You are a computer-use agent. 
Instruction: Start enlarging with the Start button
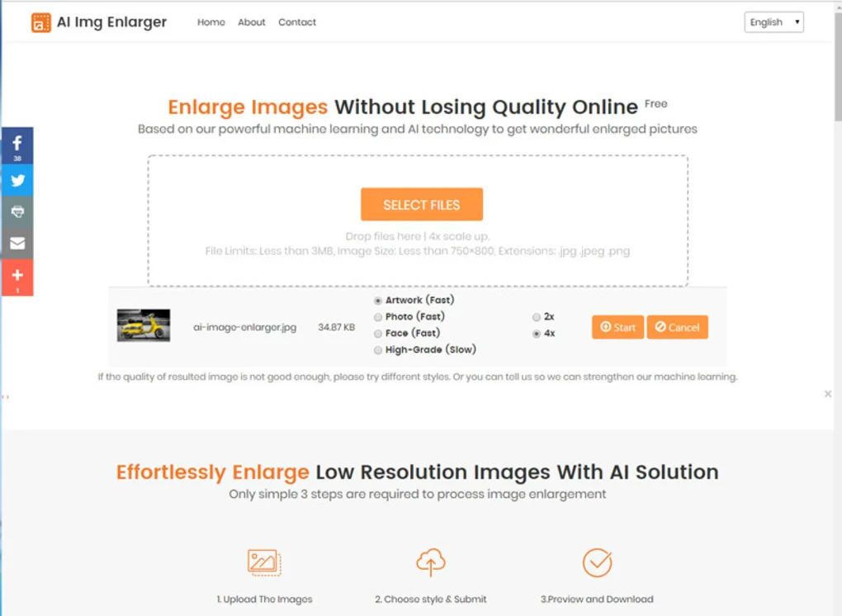coord(617,327)
